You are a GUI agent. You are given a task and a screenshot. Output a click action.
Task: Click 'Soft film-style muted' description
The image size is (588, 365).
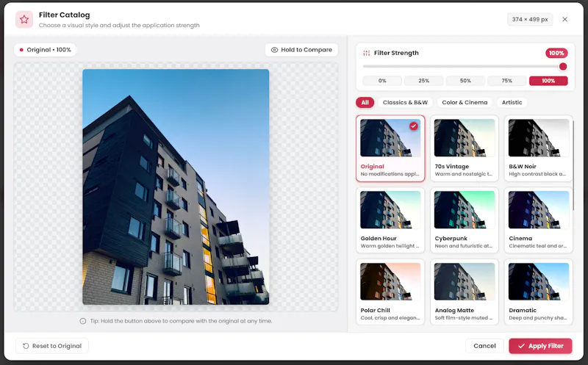(464, 318)
